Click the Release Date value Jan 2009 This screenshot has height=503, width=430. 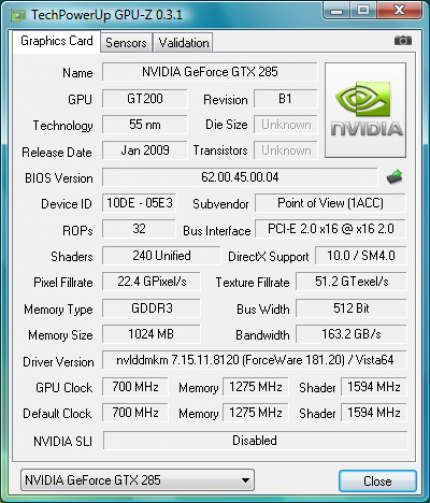click(145, 150)
